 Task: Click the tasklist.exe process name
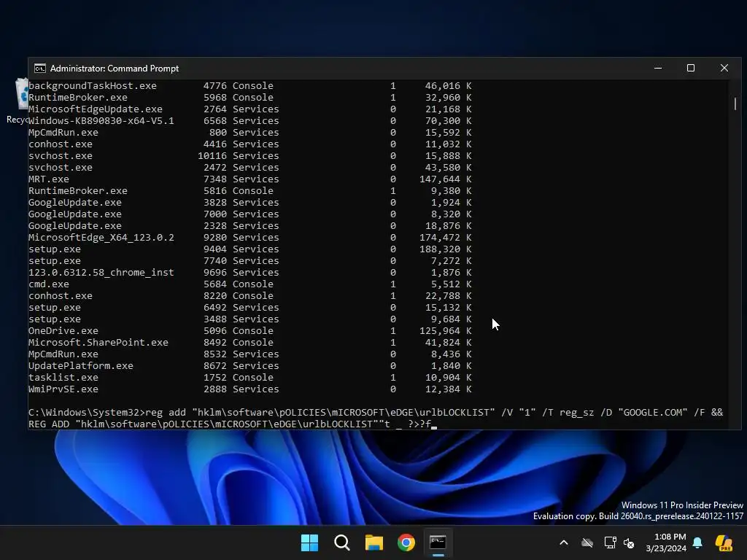point(63,378)
